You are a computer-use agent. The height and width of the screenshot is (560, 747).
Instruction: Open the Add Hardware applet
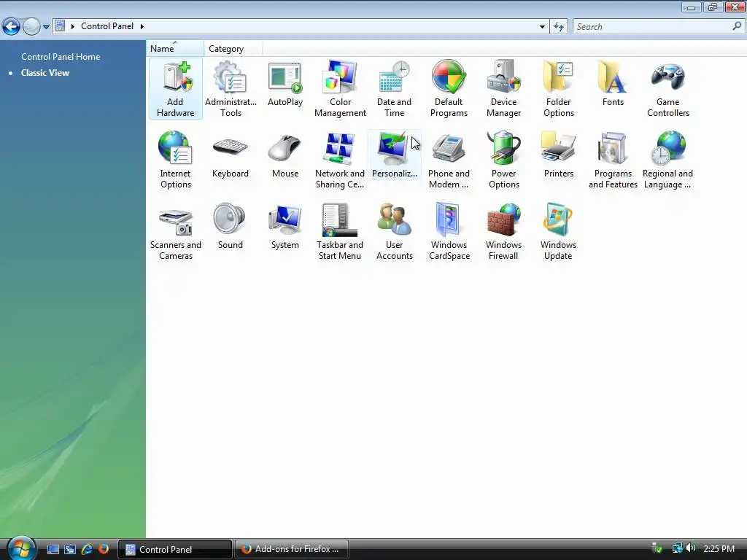point(175,89)
